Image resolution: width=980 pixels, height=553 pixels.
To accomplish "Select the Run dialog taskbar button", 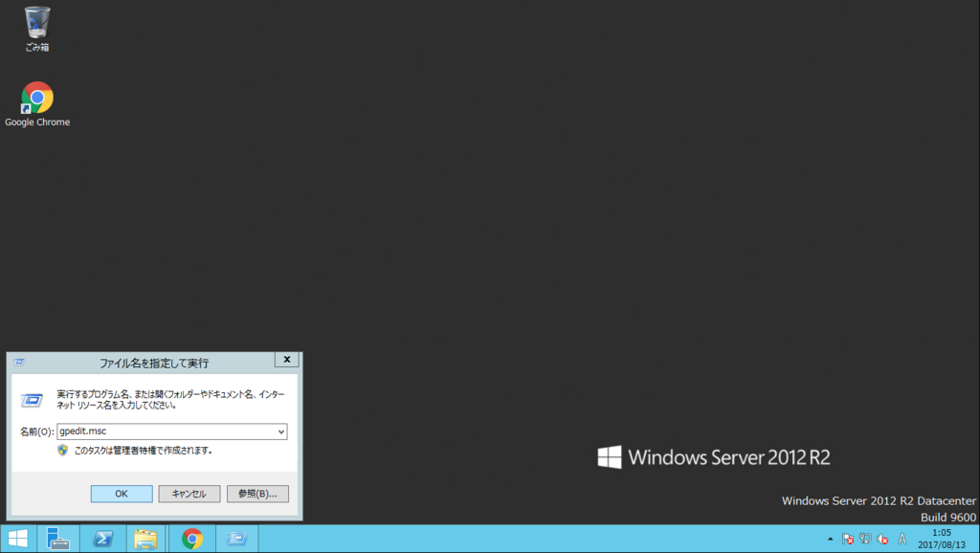I will [237, 539].
